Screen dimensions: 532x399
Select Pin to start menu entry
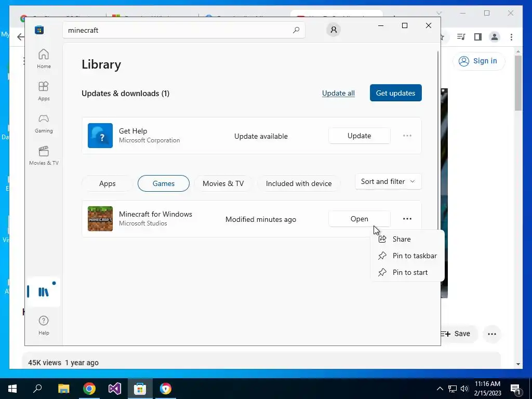pyautogui.click(x=407, y=272)
